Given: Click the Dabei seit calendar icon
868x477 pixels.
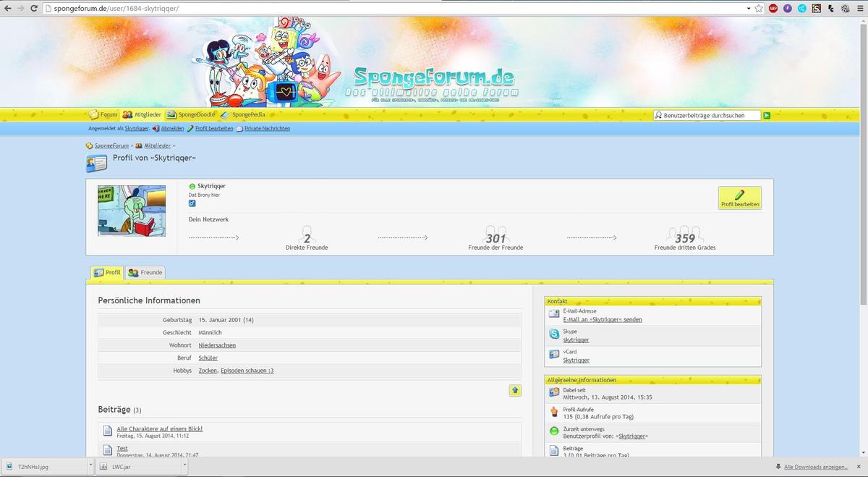Looking at the screenshot, I should (554, 392).
